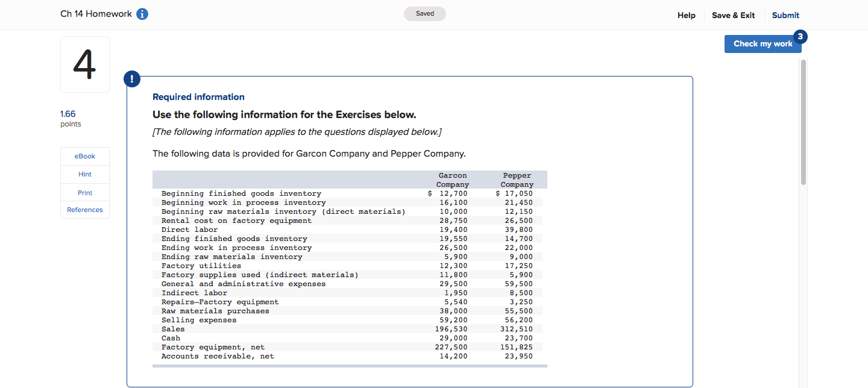
Task: Open the Help menu
Action: (686, 15)
